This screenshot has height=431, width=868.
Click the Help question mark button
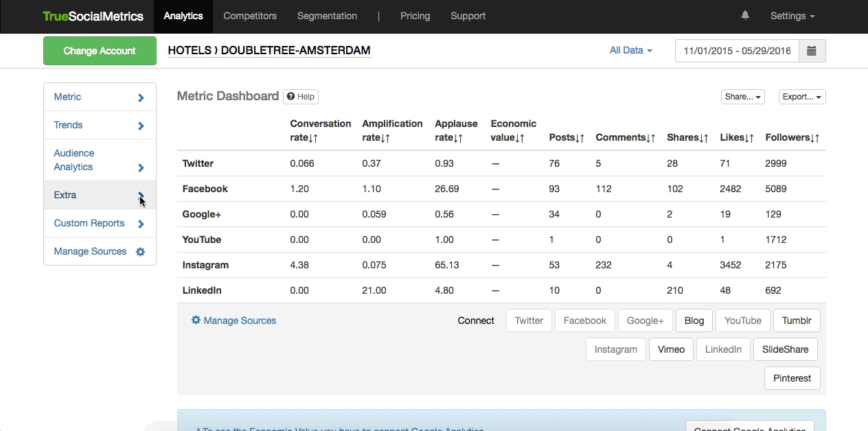[x=301, y=97]
